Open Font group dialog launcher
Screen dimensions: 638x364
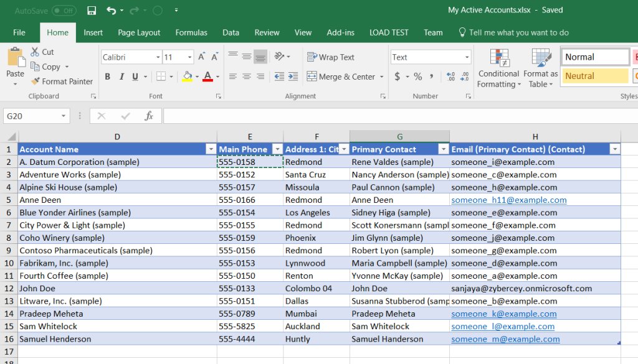(x=219, y=96)
